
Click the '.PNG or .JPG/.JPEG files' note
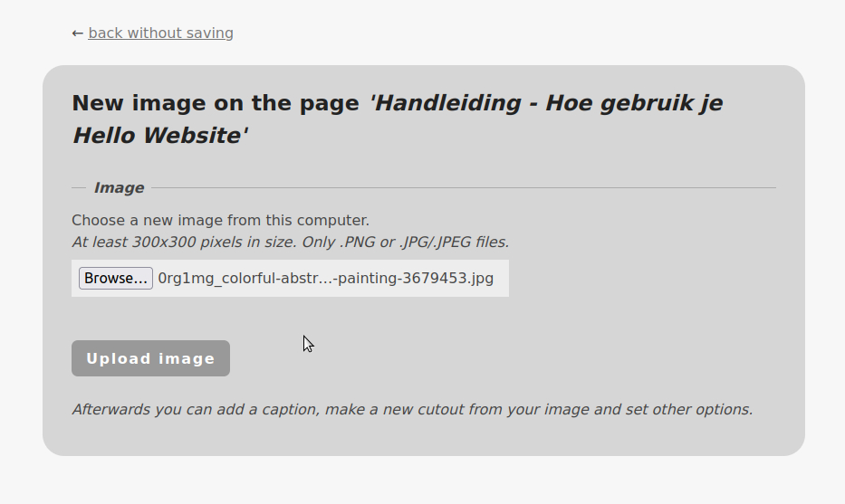coord(424,242)
